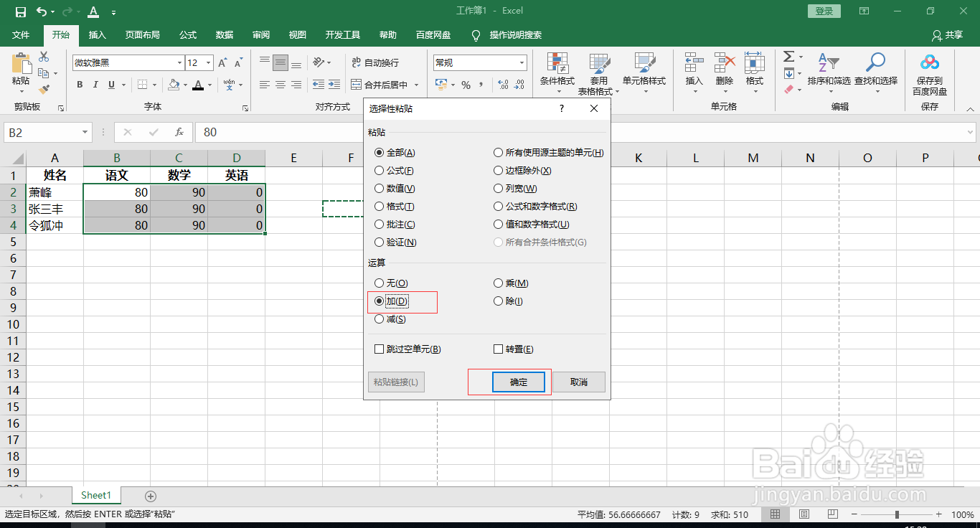Click Merge and Center 合并后居中

[380, 85]
